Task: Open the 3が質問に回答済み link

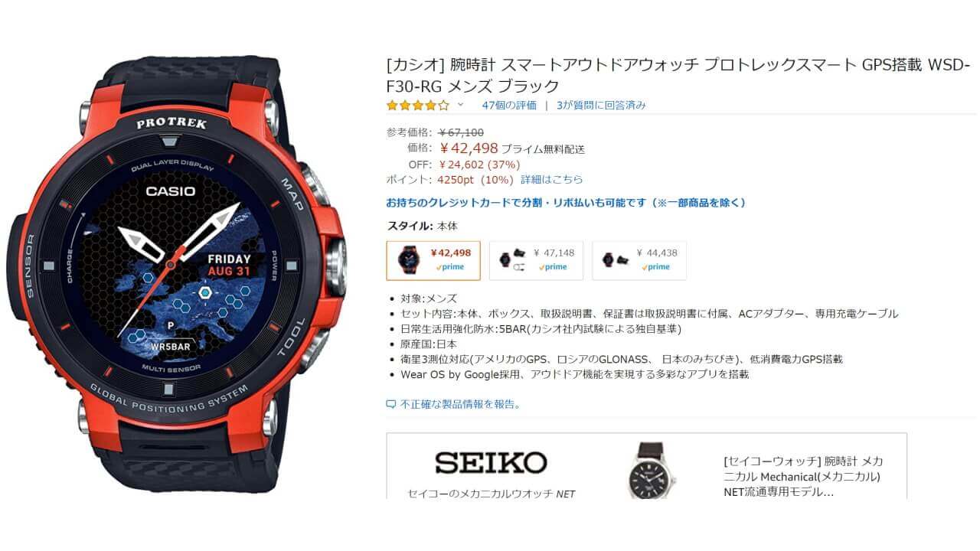Action: (601, 105)
